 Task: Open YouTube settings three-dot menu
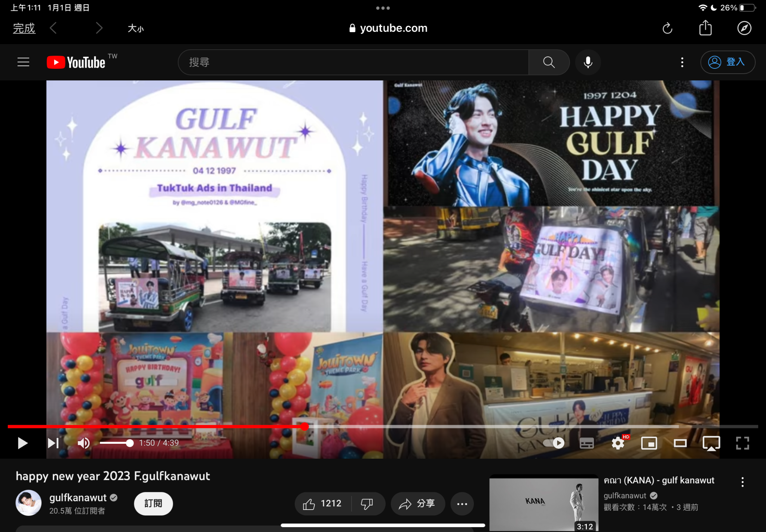pos(682,62)
